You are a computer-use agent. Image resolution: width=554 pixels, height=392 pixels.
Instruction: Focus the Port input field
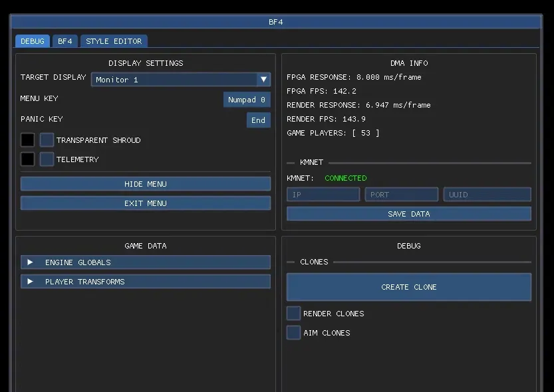tap(401, 195)
